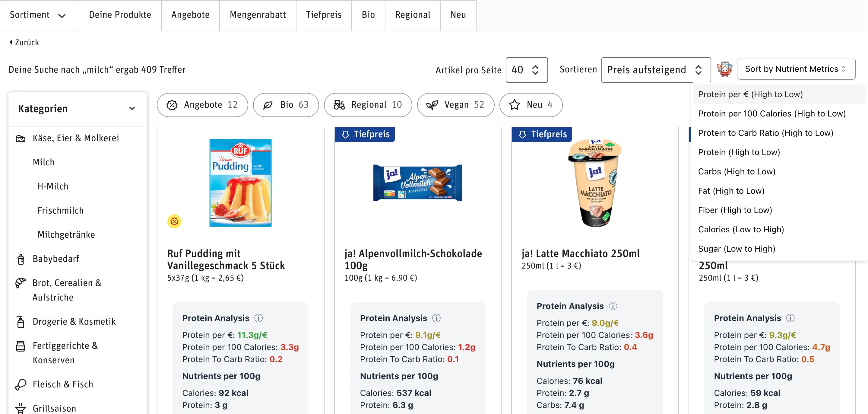Open the Preis aufsteigend sort box
The height and width of the screenshot is (414, 868).
pyautogui.click(x=655, y=70)
